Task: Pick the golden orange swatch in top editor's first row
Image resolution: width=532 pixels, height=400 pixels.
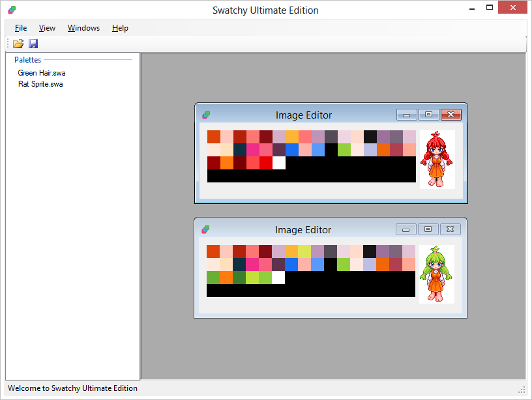Action: pos(292,137)
